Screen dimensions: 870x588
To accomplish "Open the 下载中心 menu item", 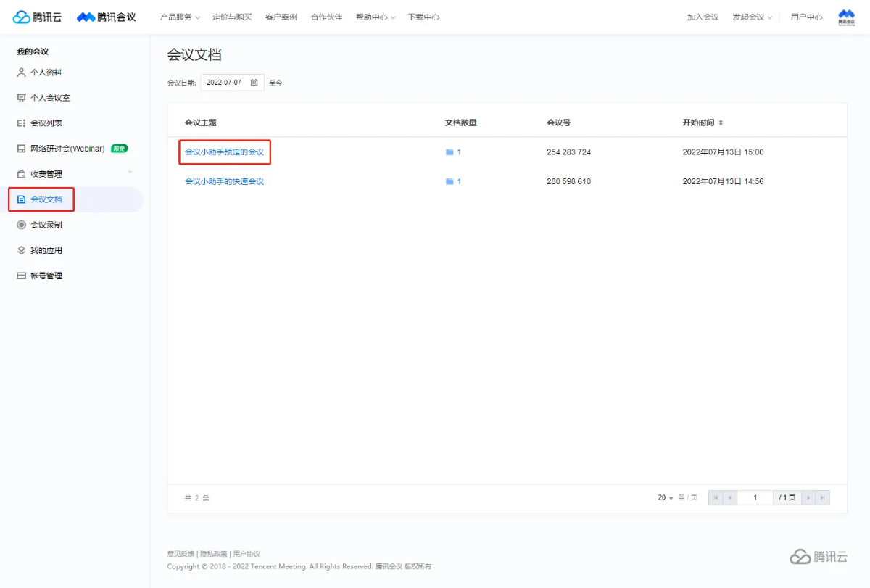I will click(423, 17).
